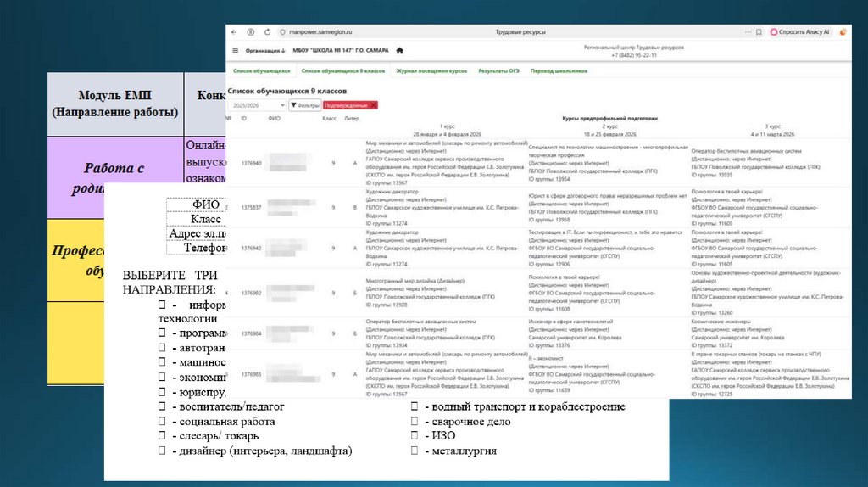Bookmark this page with the bookmark icon

[x=759, y=32]
